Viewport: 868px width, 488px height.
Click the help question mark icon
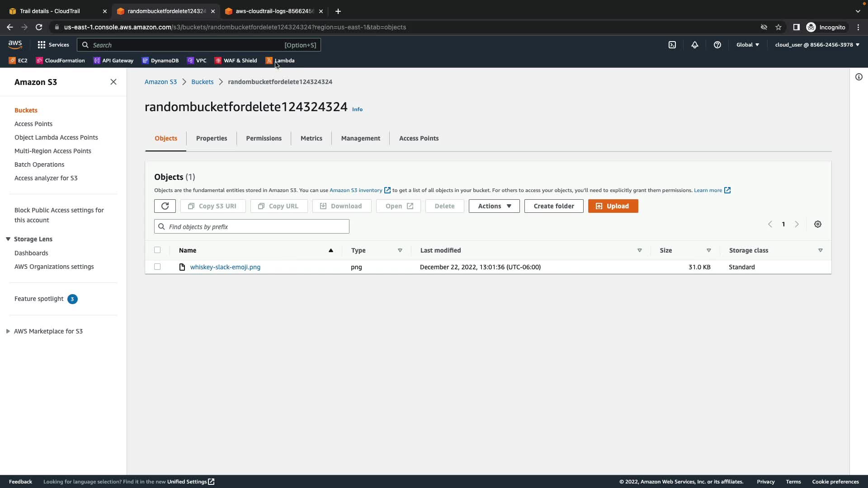(717, 45)
